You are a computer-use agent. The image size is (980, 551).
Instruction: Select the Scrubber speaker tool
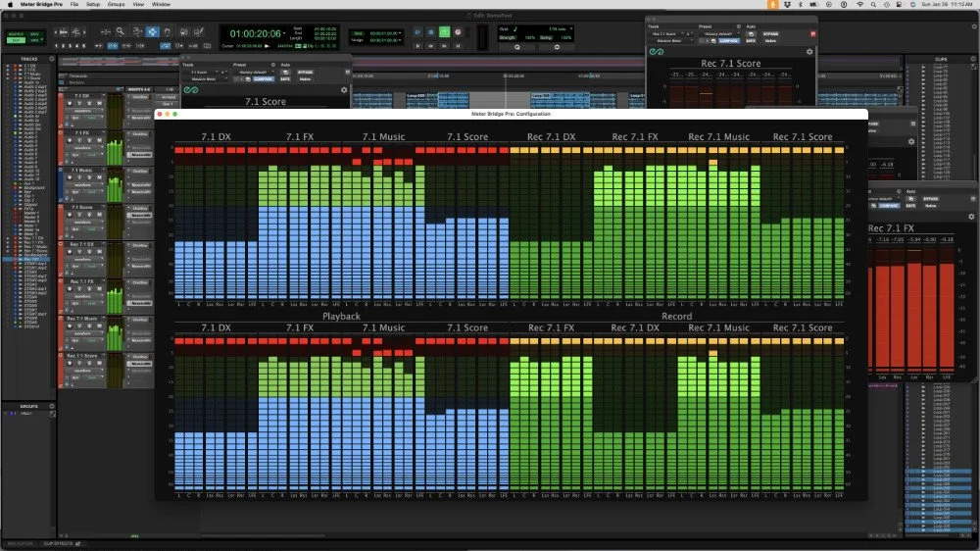pyautogui.click(x=184, y=31)
